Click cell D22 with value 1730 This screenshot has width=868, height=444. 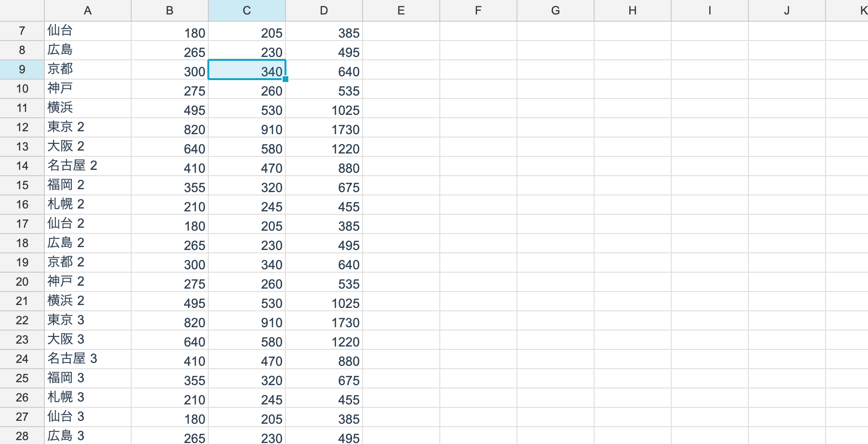pos(324,320)
